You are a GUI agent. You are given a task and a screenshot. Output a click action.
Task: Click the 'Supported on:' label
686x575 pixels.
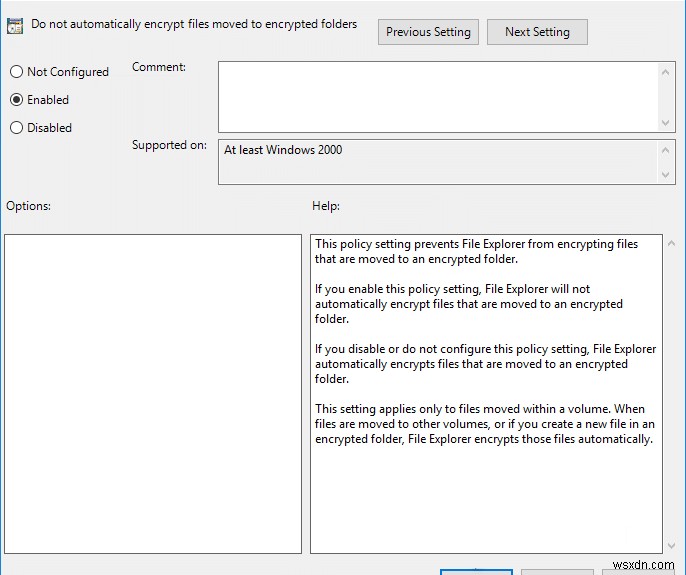pos(169,145)
